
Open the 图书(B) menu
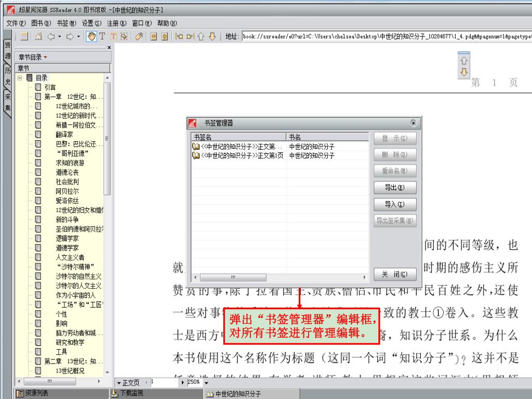pos(41,23)
